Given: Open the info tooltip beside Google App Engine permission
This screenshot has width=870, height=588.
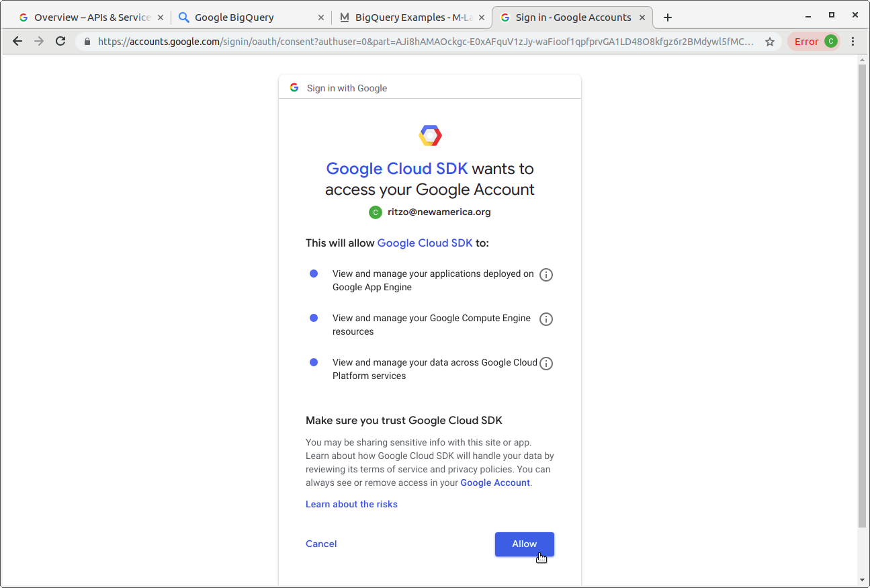Looking at the screenshot, I should pyautogui.click(x=546, y=274).
